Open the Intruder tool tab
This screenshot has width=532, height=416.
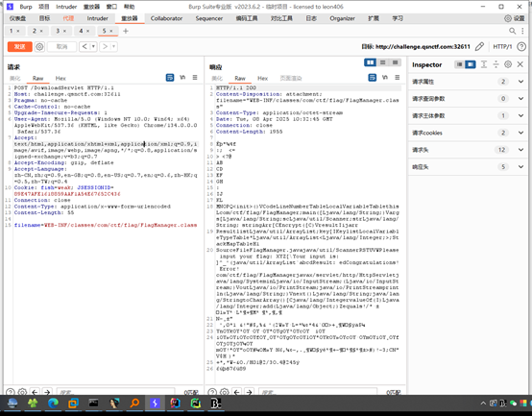(97, 18)
